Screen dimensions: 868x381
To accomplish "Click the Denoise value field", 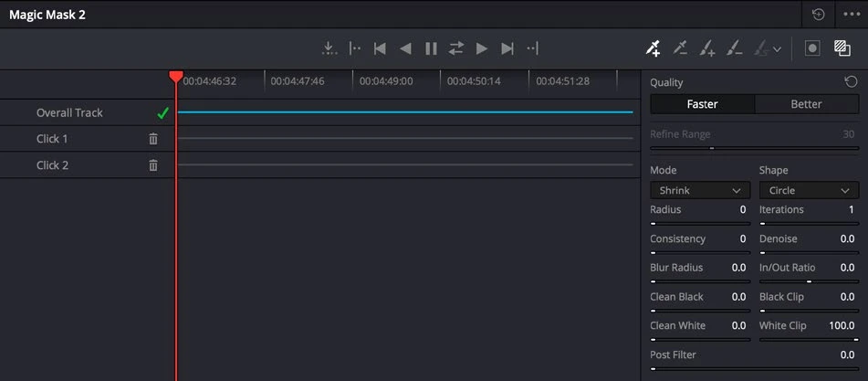I will pos(848,238).
